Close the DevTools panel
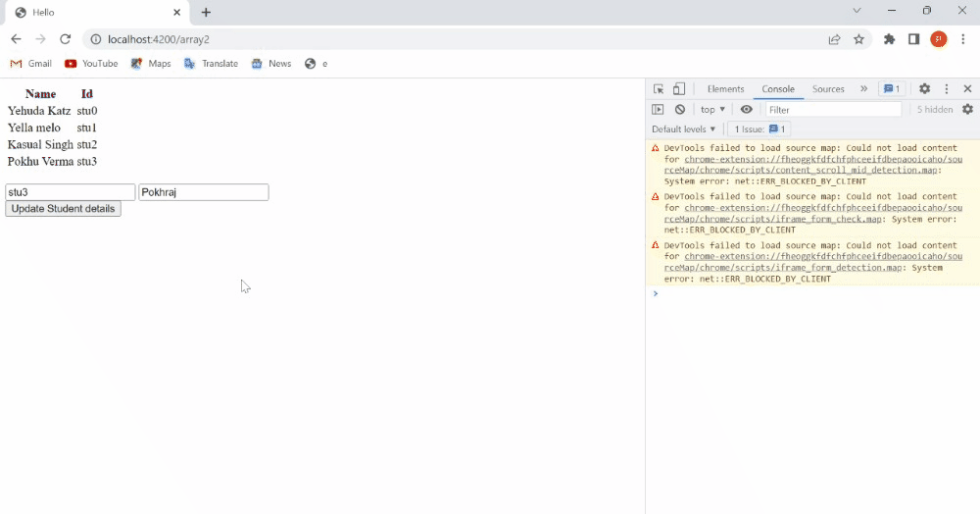The width and height of the screenshot is (980, 514). tap(967, 89)
